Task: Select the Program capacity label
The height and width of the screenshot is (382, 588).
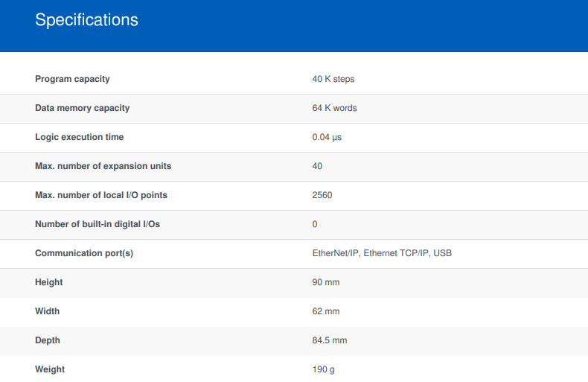Action: click(x=72, y=79)
